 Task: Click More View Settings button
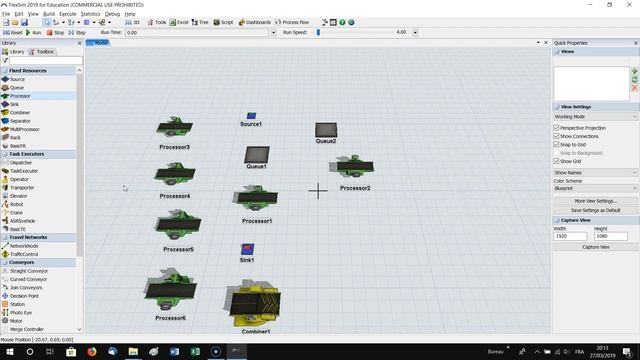pyautogui.click(x=596, y=201)
